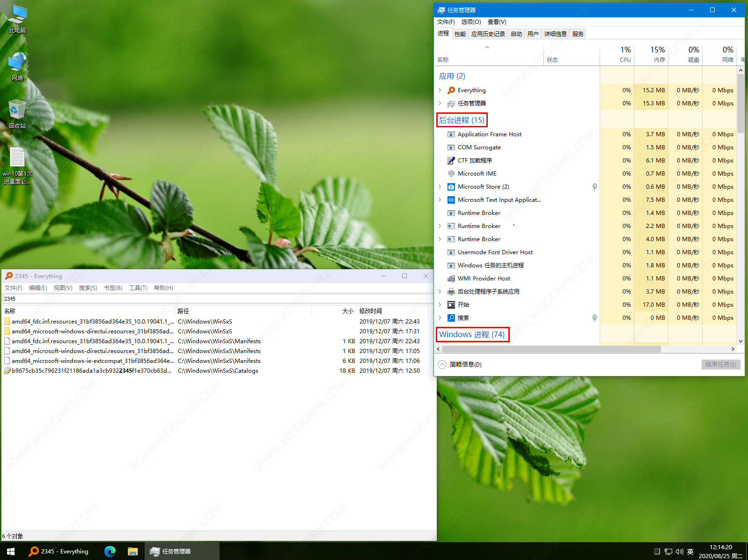Sort processes by 内存 column header

[x=651, y=55]
